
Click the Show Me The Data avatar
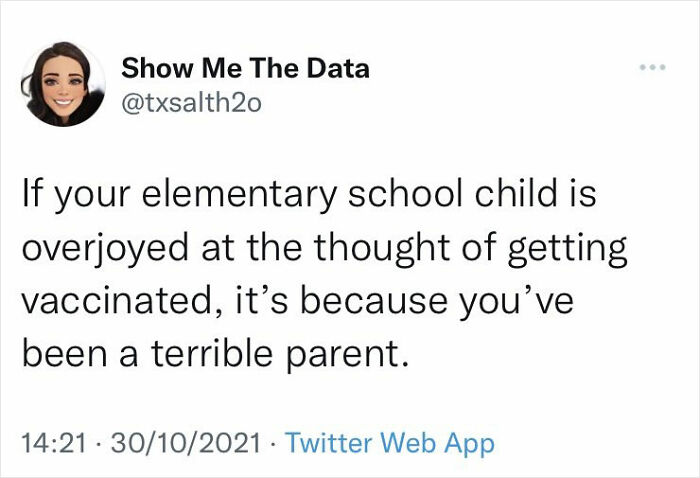click(x=64, y=84)
